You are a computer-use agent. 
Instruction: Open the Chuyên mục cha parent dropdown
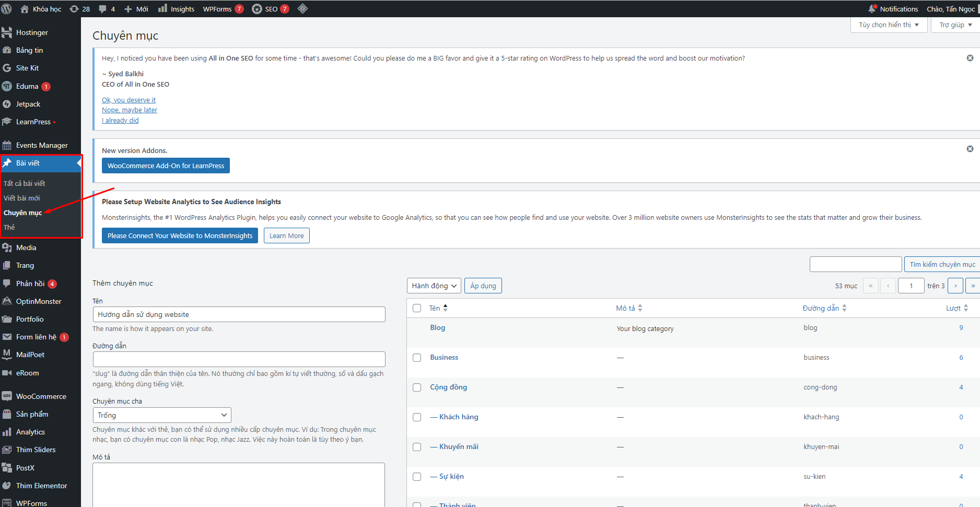coord(162,415)
